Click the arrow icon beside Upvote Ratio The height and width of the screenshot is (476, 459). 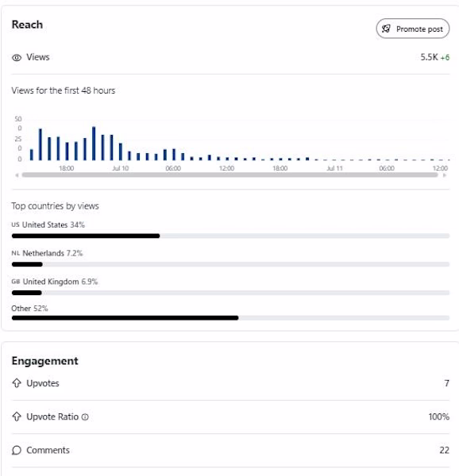pyautogui.click(x=17, y=416)
